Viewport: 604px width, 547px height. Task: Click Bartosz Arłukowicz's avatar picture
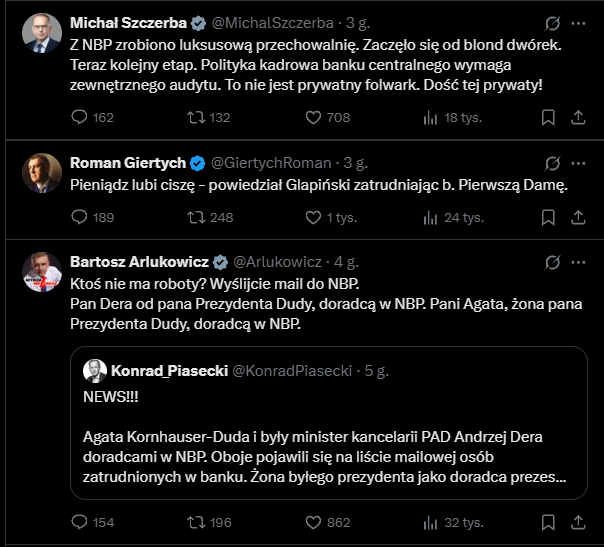(40, 272)
